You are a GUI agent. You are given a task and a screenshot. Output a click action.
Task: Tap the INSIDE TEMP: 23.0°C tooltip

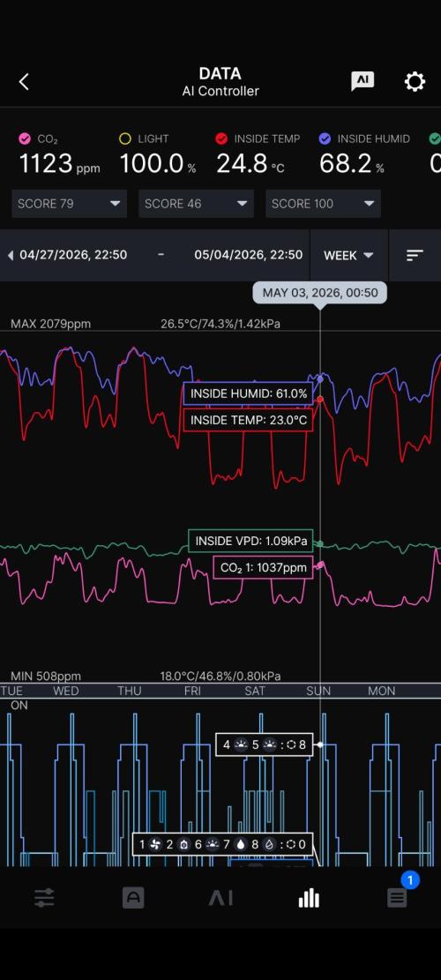tap(249, 420)
